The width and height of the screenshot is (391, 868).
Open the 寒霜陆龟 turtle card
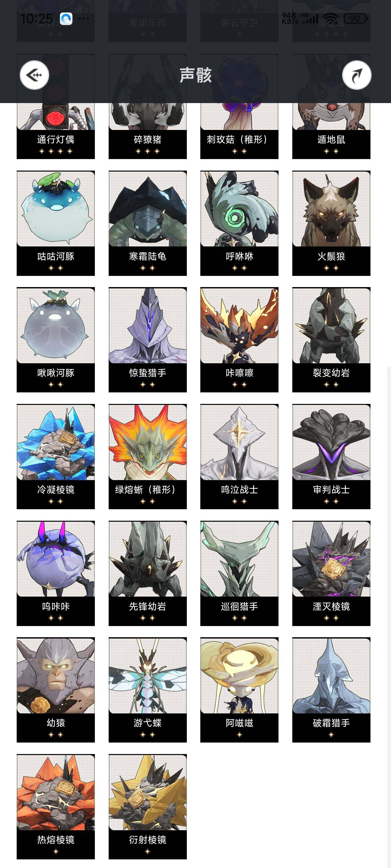[x=147, y=223]
